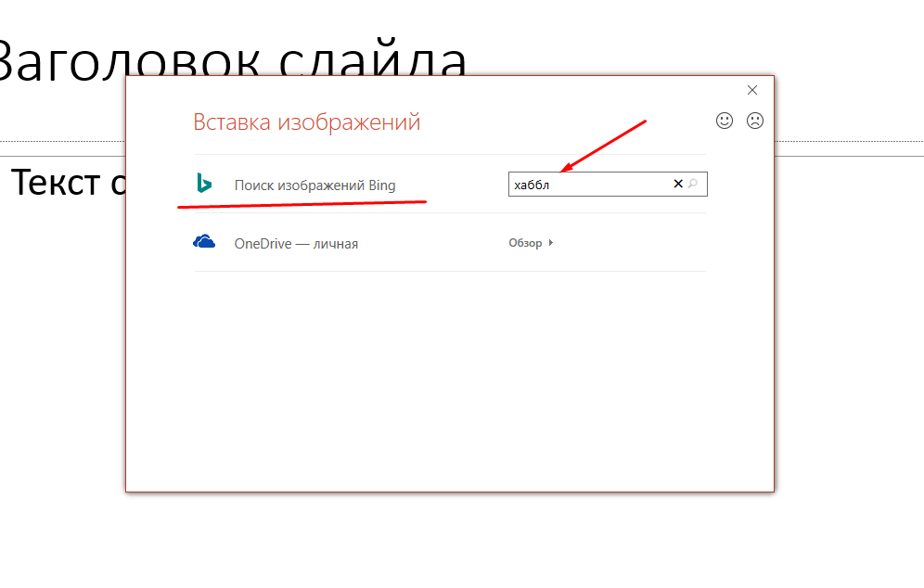Click the Текст слайда body placeholder
924x588 pixels.
click(x=69, y=182)
